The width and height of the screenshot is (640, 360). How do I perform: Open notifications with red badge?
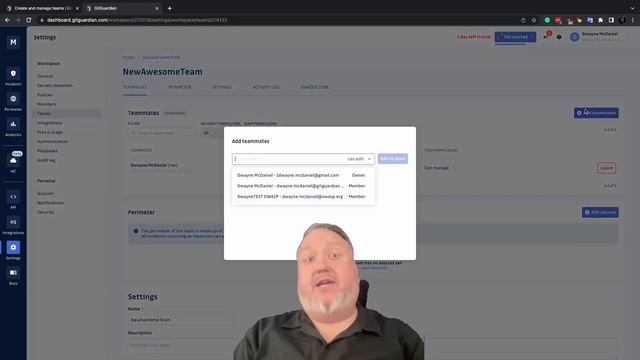547,36
